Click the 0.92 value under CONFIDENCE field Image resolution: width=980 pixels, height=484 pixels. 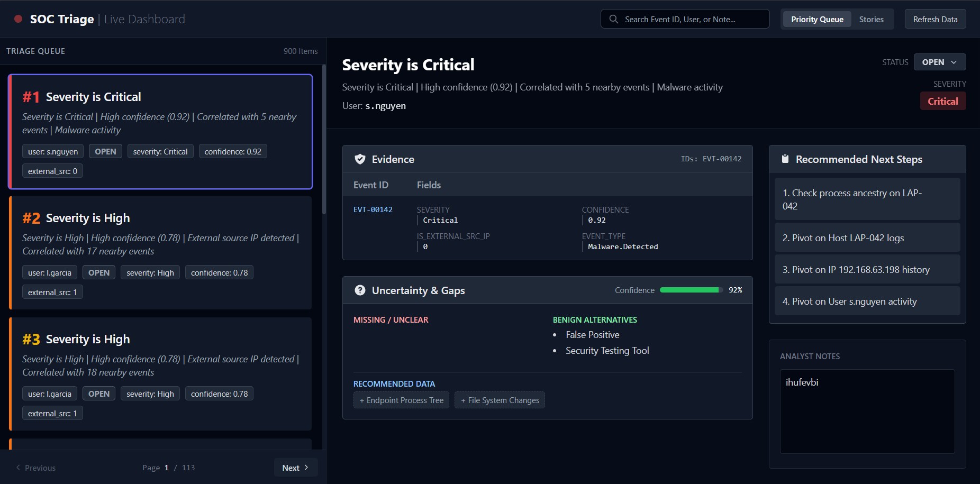coord(597,220)
